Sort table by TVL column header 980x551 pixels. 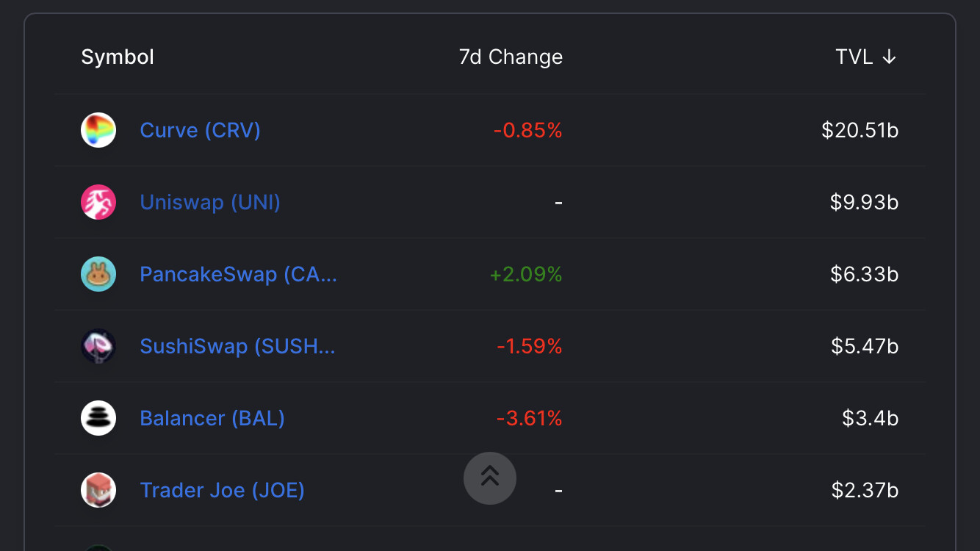point(854,57)
